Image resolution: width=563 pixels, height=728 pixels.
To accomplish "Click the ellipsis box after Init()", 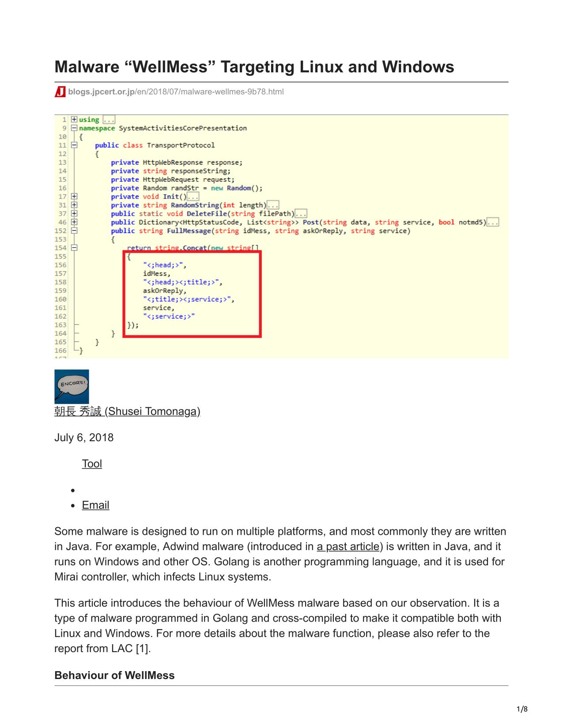I will click(x=193, y=197).
